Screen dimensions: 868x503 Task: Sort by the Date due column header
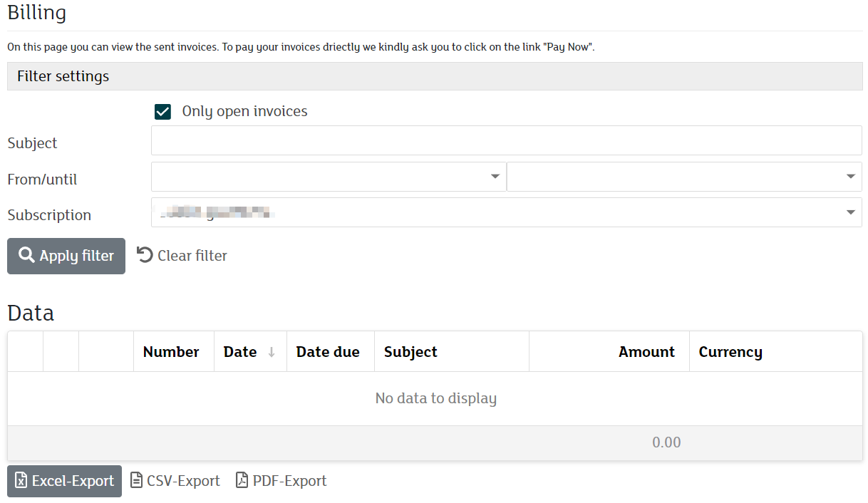pos(328,352)
